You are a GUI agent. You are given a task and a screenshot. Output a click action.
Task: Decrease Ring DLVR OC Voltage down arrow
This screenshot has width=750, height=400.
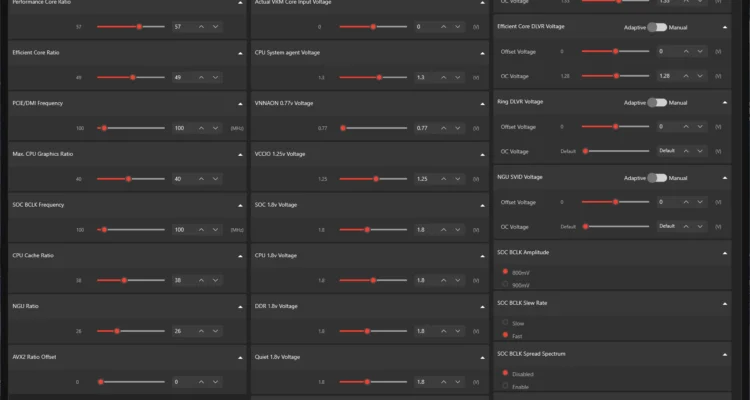coord(700,151)
